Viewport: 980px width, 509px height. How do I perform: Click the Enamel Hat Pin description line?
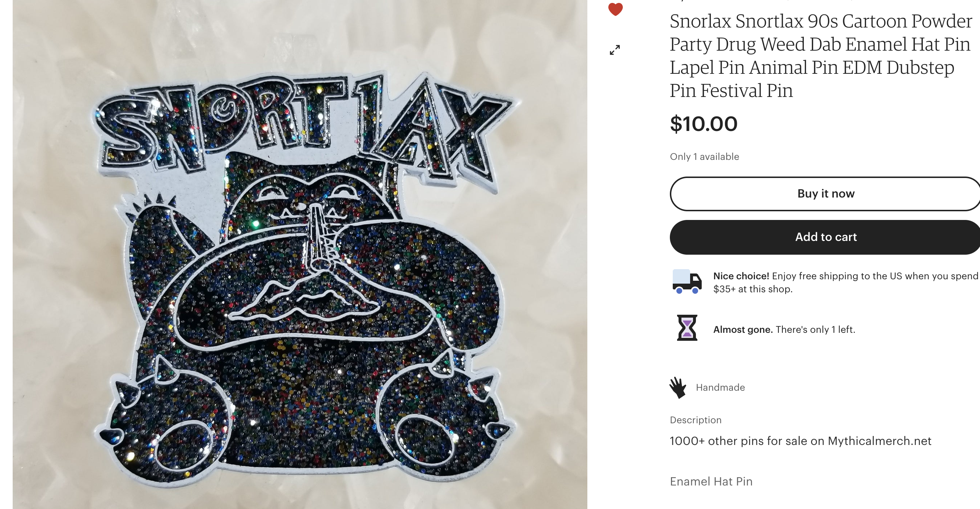click(711, 482)
